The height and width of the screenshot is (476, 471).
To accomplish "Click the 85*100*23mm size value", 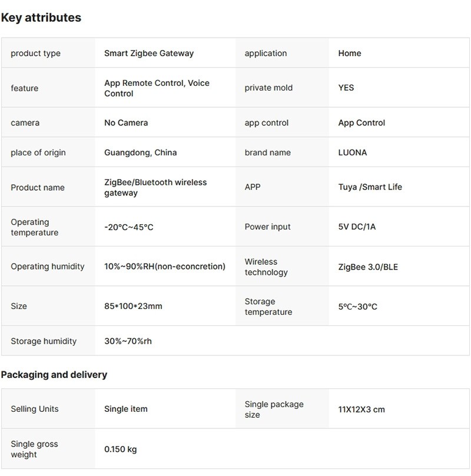I will coord(133,306).
